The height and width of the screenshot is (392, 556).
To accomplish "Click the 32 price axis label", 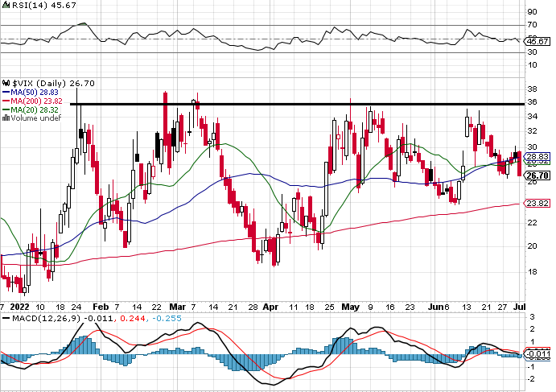I will (532, 131).
